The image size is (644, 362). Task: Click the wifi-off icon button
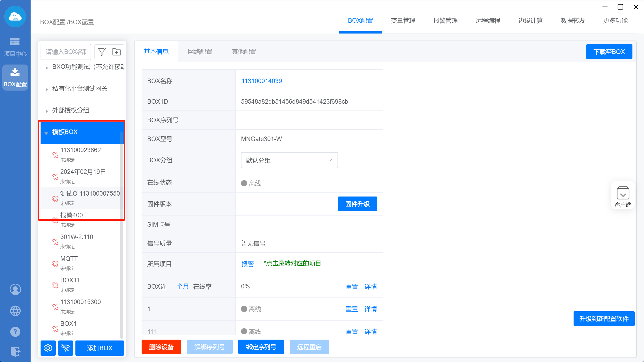(65, 348)
